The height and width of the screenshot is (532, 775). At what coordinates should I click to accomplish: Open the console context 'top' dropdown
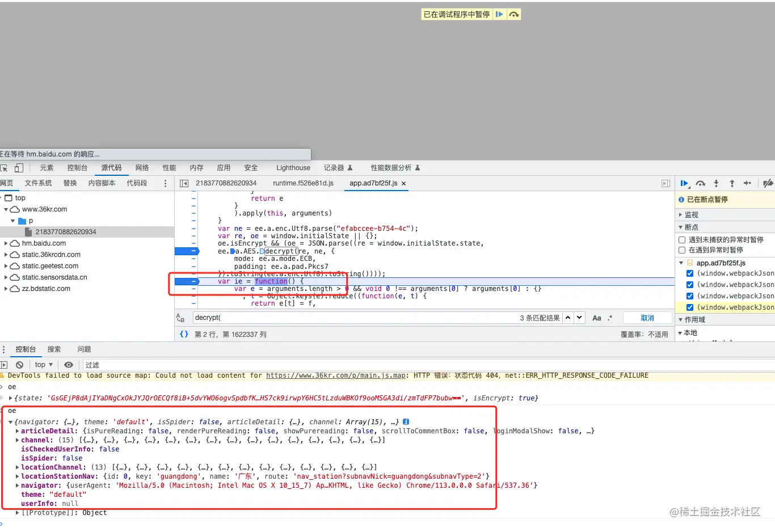[44, 365]
